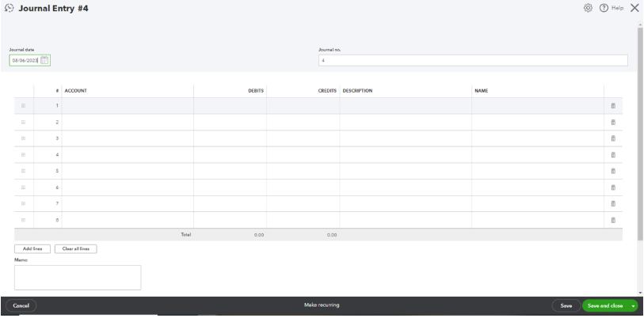Select the Account cell of line 3
This screenshot has width=644, height=318.
128,138
